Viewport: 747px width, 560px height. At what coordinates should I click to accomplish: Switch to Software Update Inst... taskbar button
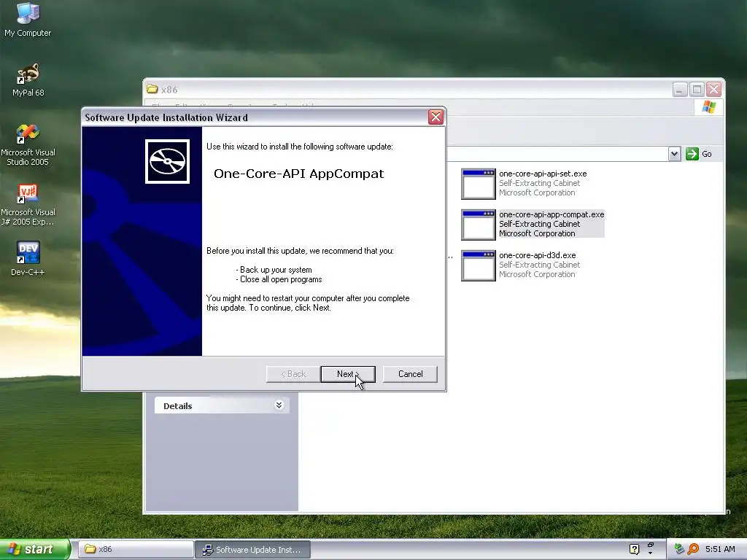pos(253,550)
